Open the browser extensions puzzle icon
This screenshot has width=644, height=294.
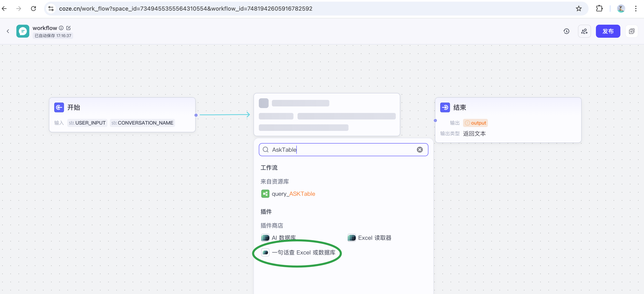pos(599,8)
